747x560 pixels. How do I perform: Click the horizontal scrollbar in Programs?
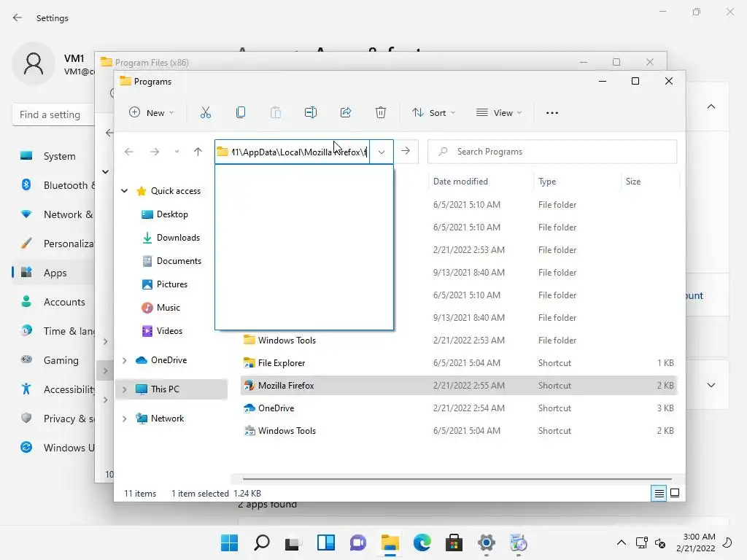pyautogui.click(x=457, y=478)
